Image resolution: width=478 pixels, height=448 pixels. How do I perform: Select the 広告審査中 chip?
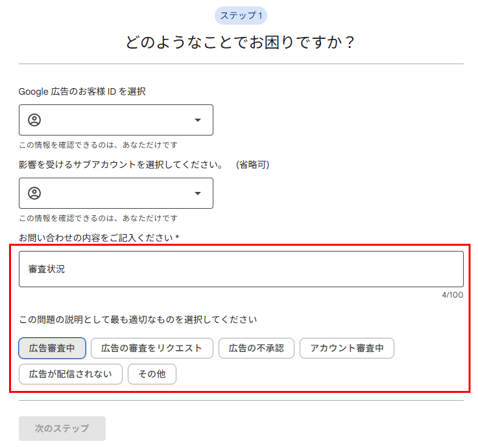click(x=52, y=348)
